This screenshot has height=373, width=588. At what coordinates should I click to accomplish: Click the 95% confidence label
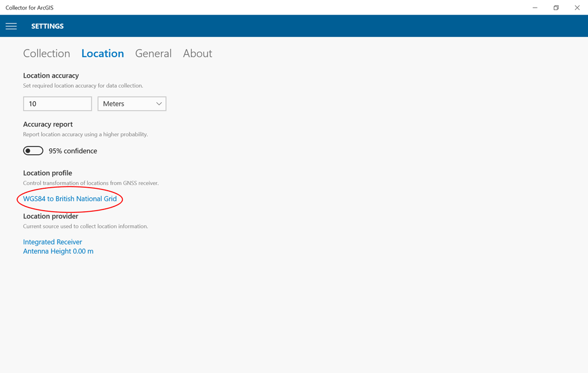pyautogui.click(x=73, y=151)
